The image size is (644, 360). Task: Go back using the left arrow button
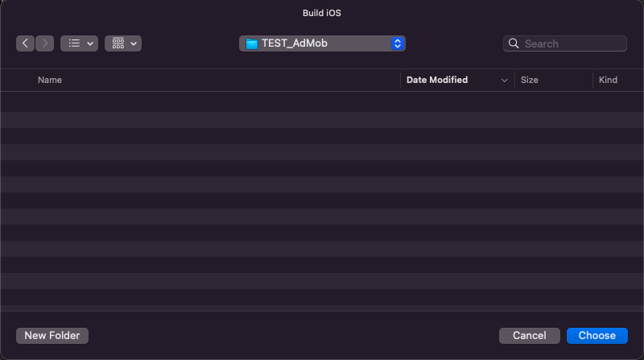click(26, 43)
